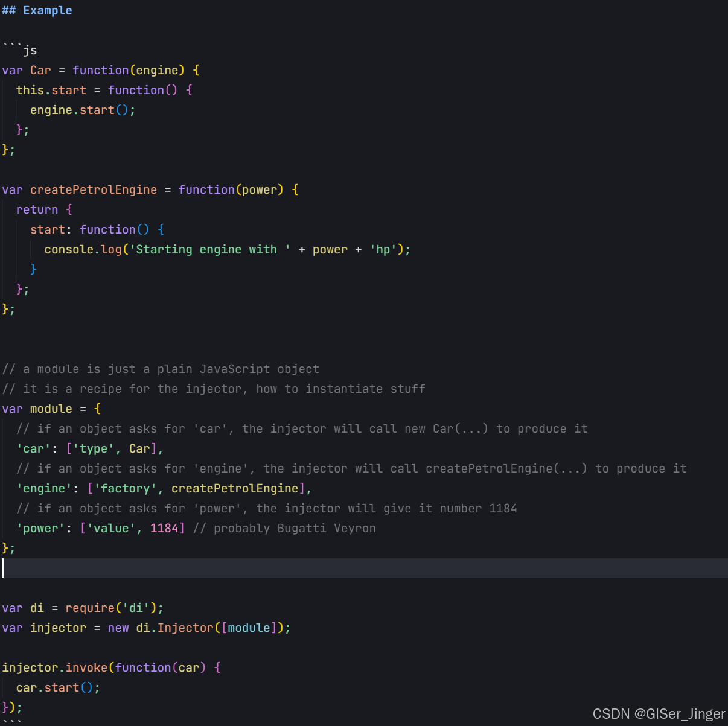This screenshot has height=726, width=728.
Task: Click the 'Starting engine with ' string literal
Action: [209, 249]
